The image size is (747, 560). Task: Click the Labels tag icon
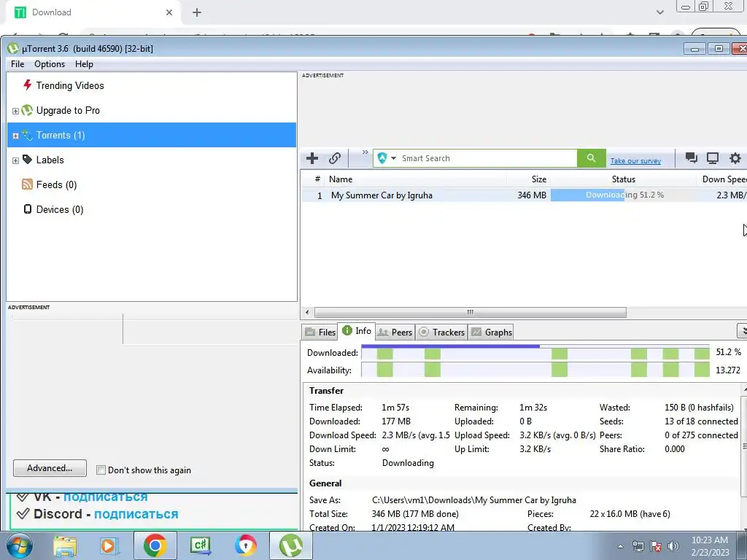pyautogui.click(x=27, y=160)
